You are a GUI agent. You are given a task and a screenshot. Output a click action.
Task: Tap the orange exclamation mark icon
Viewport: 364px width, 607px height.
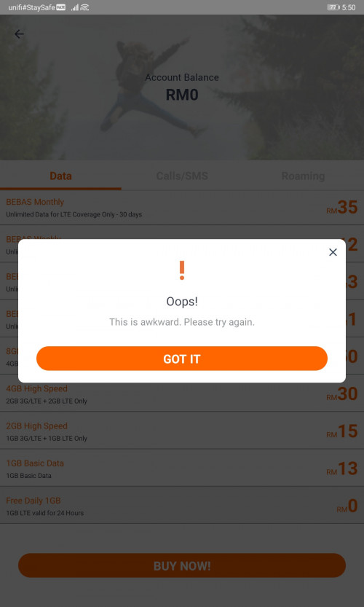click(182, 270)
